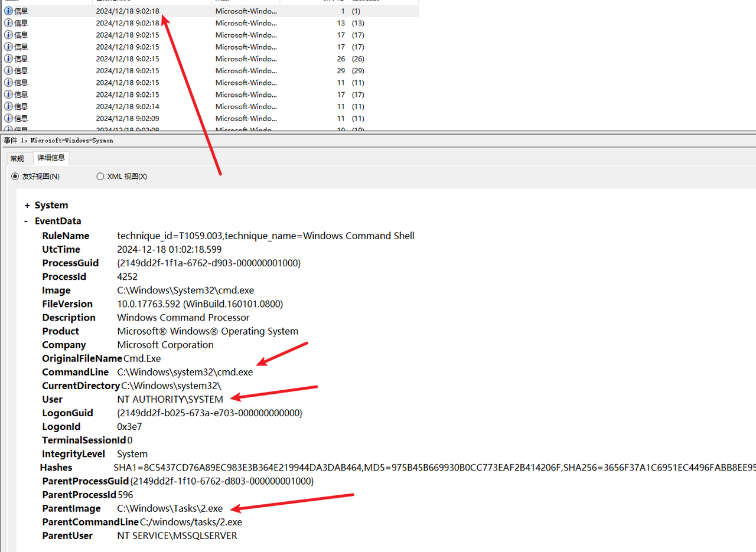
Task: Click the ParentProcessGuid value ending d803-000000001000
Action: point(222,481)
